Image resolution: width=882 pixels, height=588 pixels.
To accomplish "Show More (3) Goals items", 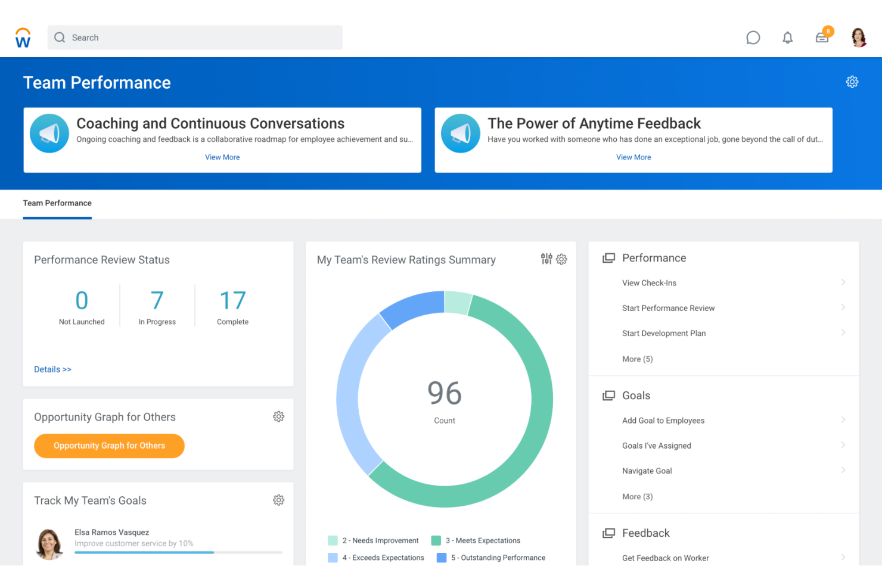I will 637,497.
